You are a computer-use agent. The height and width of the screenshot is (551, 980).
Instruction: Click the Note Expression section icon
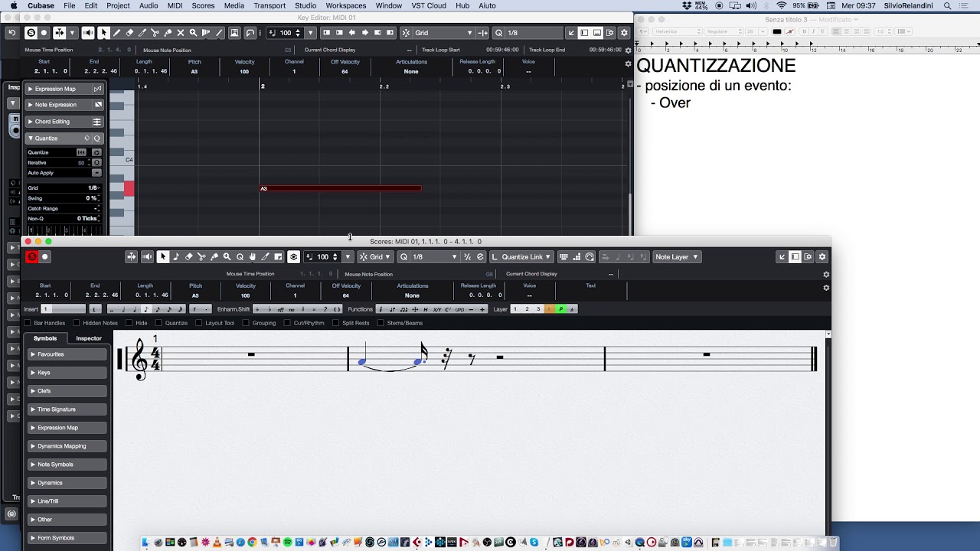98,105
